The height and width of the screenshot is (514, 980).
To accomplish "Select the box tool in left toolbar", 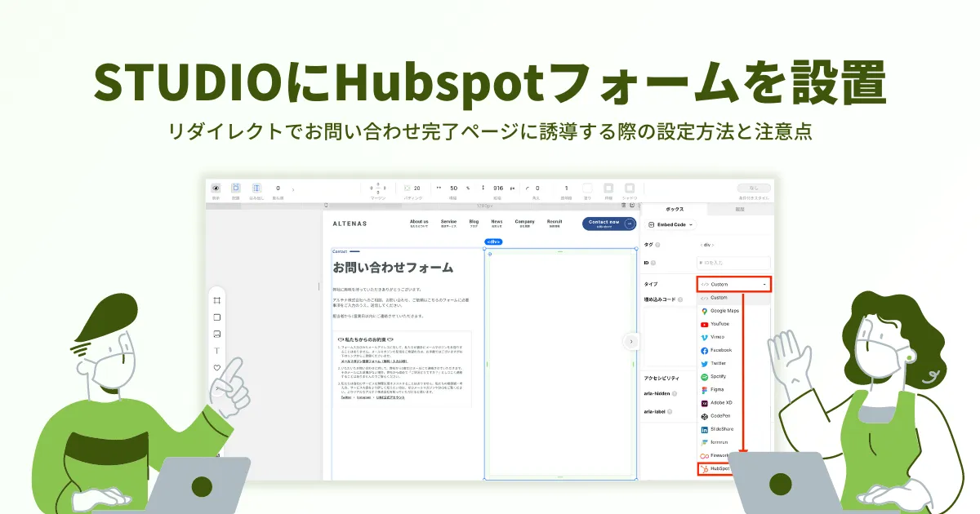I will coord(217,317).
